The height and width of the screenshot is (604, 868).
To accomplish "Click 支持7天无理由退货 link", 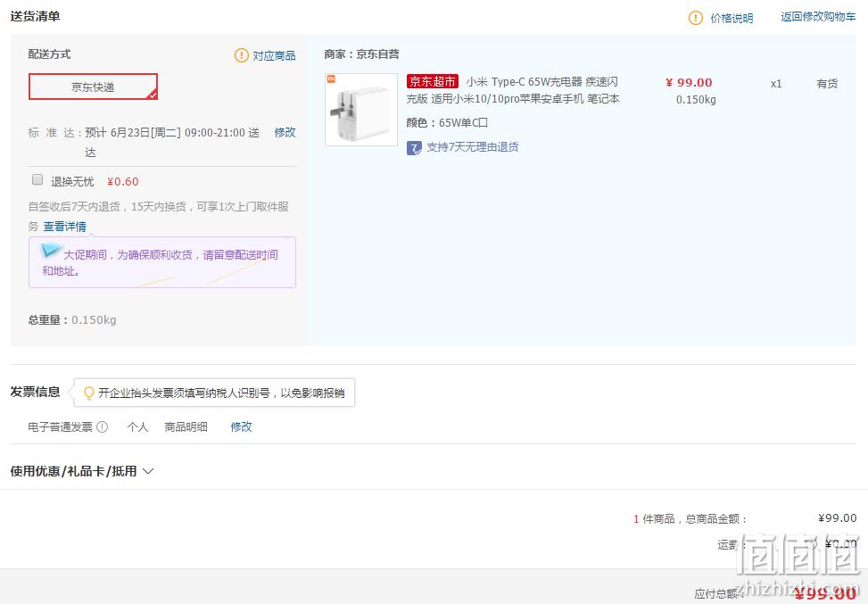I will (472, 147).
